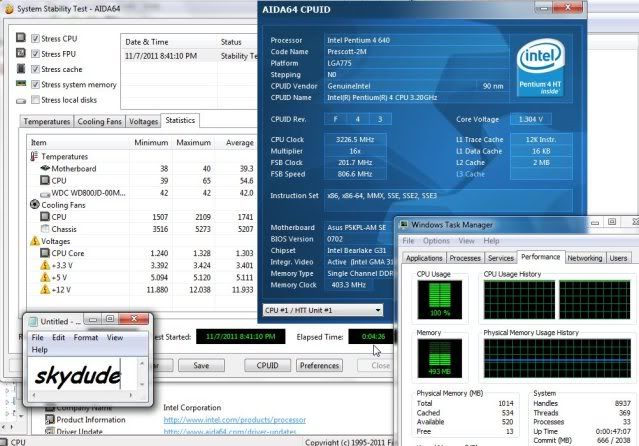Viewport: 639px width, 446px height.
Task: Click the disk drive icon beside Stress local disks
Action: (21, 100)
